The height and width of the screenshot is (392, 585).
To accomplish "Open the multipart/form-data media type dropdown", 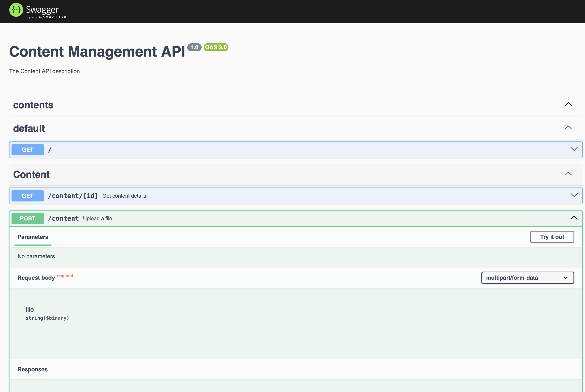I will pyautogui.click(x=527, y=277).
